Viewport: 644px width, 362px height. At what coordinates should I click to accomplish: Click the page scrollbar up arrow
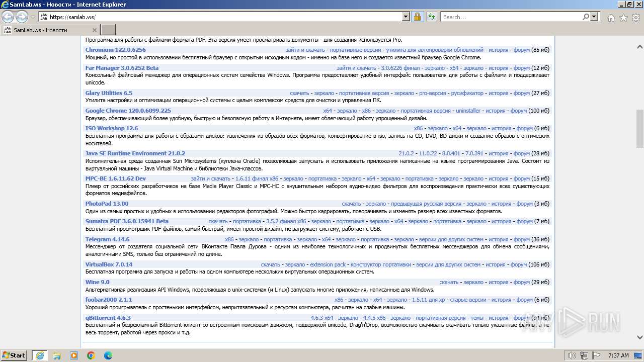640,47
